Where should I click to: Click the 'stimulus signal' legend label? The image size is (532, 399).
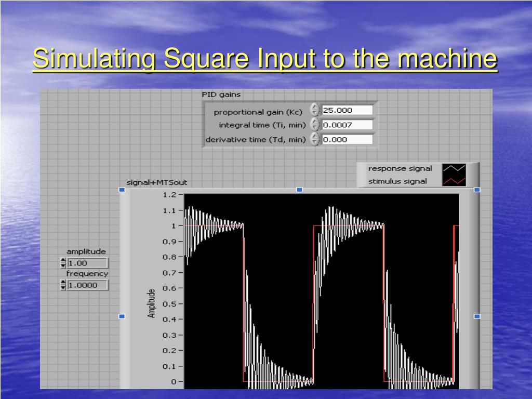point(397,181)
